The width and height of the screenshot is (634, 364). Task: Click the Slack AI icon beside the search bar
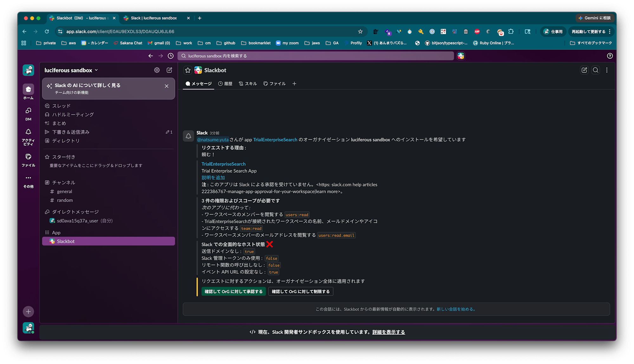(x=461, y=56)
